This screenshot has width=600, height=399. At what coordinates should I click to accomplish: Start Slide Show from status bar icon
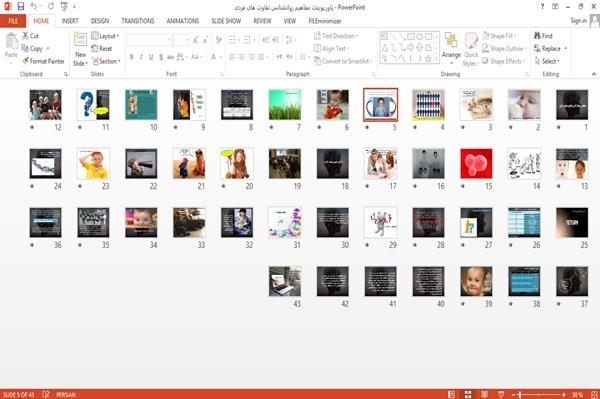pos(501,394)
